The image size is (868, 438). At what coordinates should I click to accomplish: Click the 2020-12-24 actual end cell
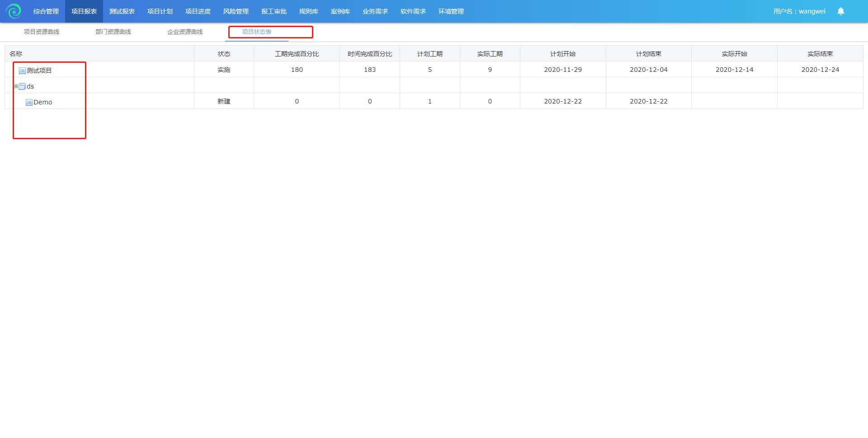click(820, 70)
